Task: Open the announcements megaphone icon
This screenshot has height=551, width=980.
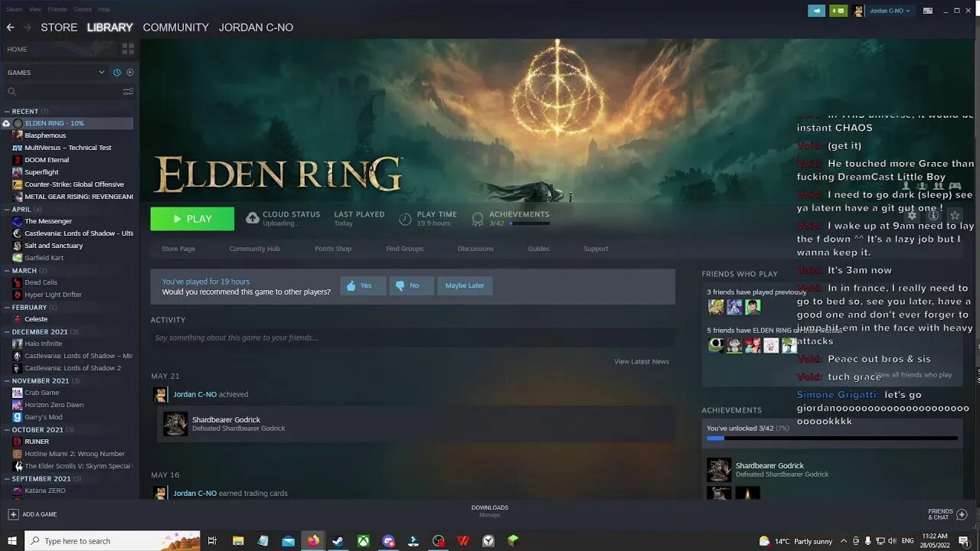Action: pyautogui.click(x=817, y=11)
